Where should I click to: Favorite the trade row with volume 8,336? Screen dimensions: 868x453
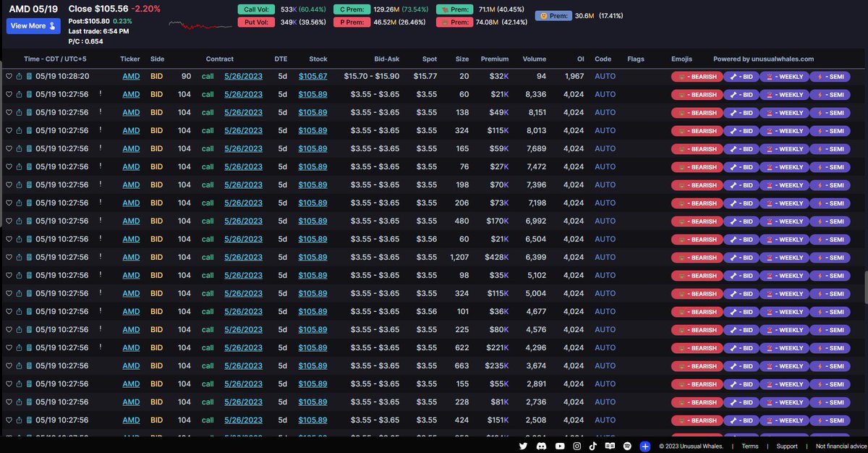click(x=9, y=94)
